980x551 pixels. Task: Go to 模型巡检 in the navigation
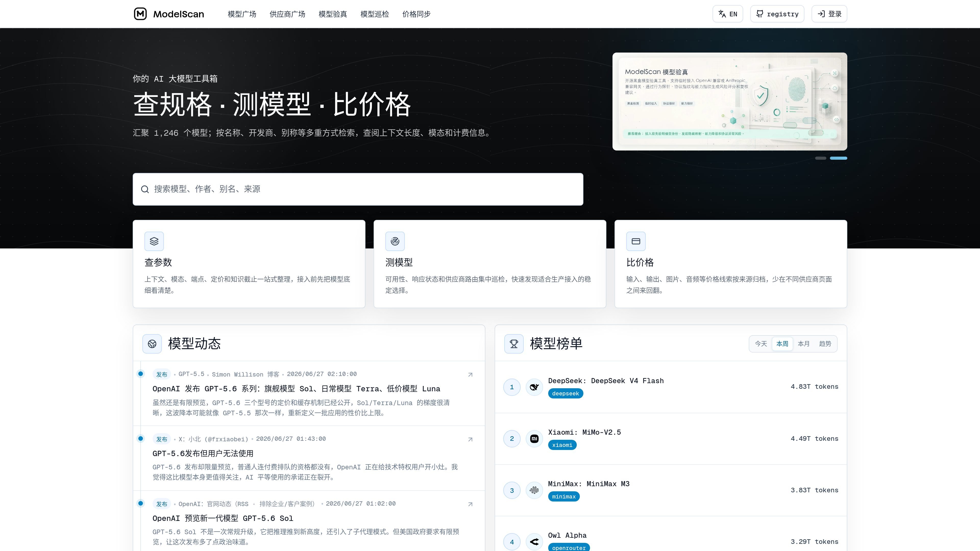[x=375, y=14]
